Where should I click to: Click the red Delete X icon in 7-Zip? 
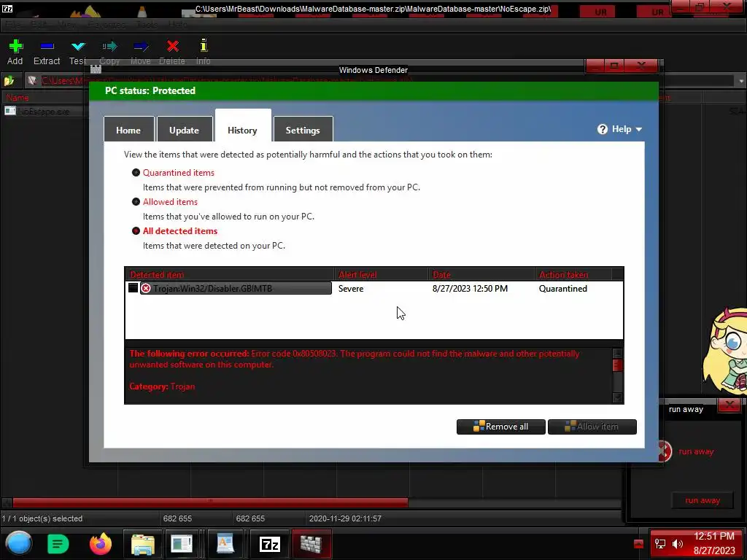172,46
